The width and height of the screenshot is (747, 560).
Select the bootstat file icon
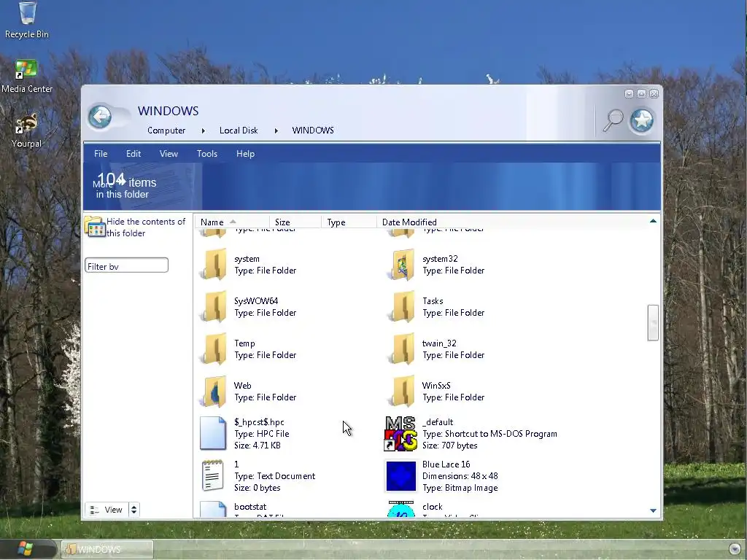213,509
